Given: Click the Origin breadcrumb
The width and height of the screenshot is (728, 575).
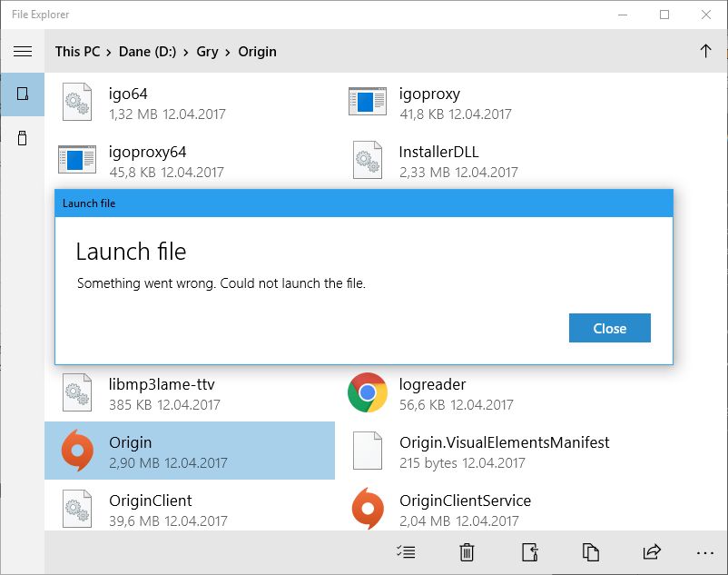Looking at the screenshot, I should [x=257, y=51].
